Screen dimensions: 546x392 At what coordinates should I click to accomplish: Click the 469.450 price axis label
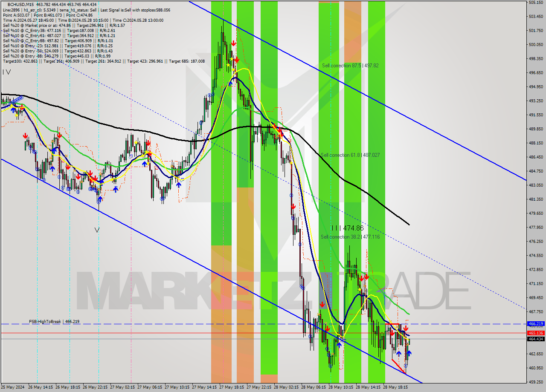click(x=535, y=298)
